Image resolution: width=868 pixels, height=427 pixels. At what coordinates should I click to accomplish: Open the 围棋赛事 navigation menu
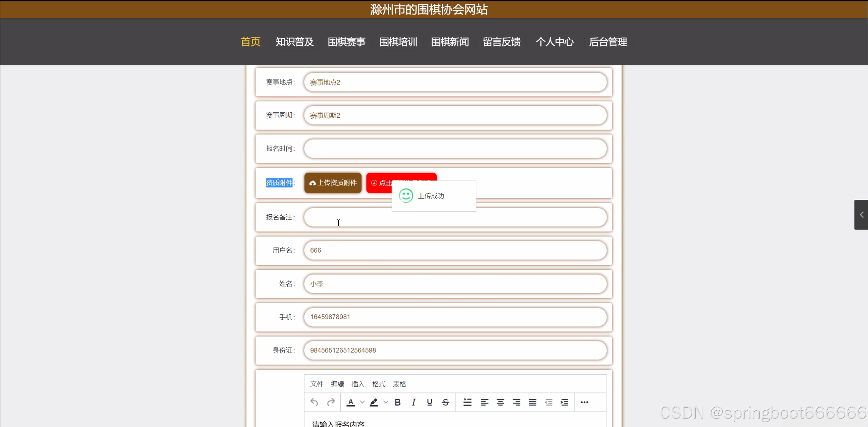coord(346,42)
